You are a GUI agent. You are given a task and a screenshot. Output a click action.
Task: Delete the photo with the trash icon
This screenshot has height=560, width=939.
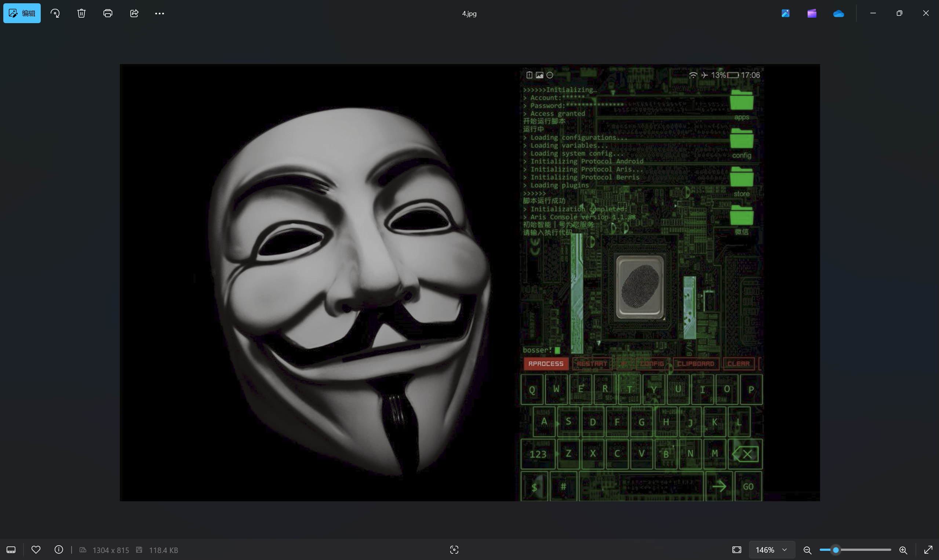(x=81, y=13)
